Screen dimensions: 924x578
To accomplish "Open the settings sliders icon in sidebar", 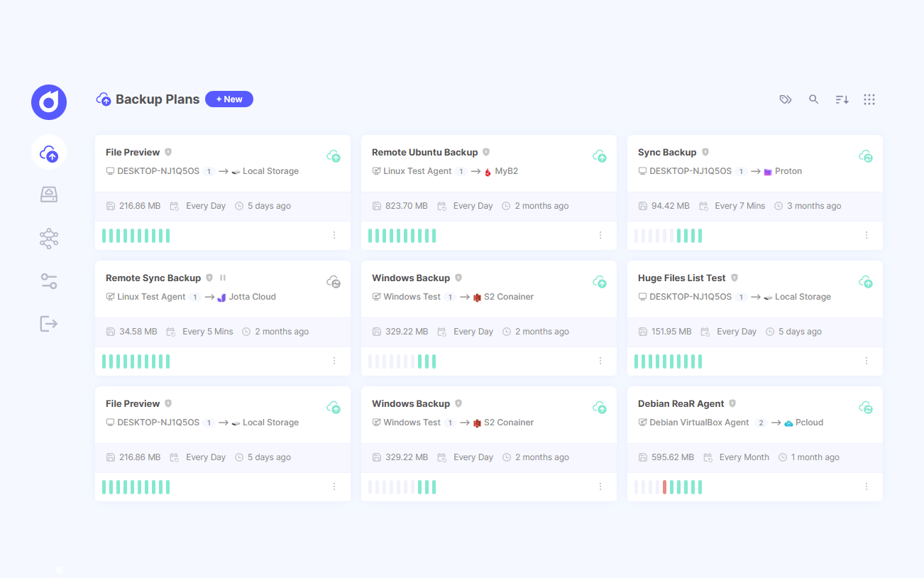I will tap(48, 280).
